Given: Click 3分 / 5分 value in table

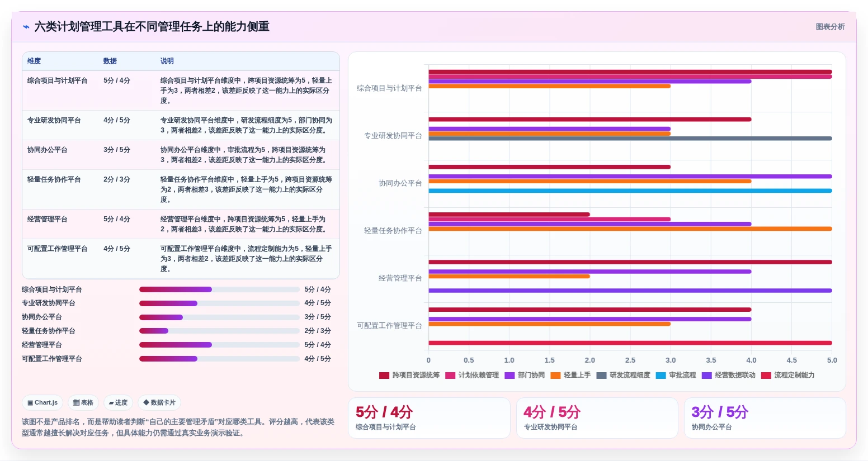Looking at the screenshot, I should click(x=117, y=150).
